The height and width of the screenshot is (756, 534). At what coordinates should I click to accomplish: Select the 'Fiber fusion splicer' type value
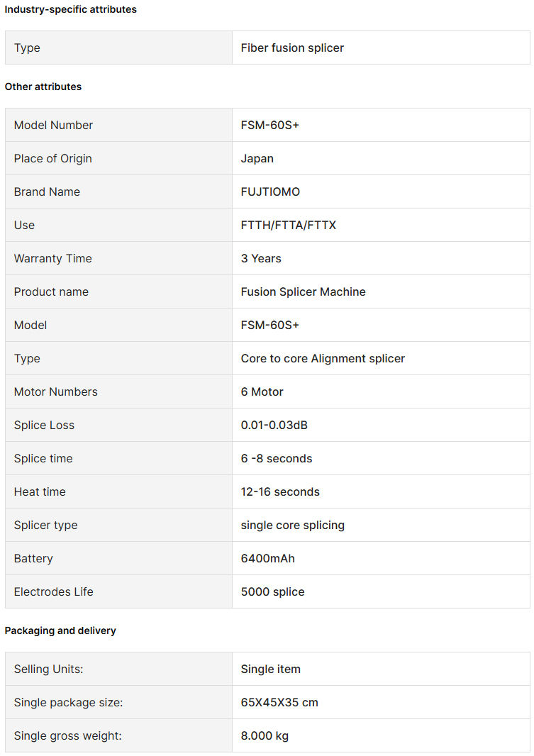click(x=292, y=48)
